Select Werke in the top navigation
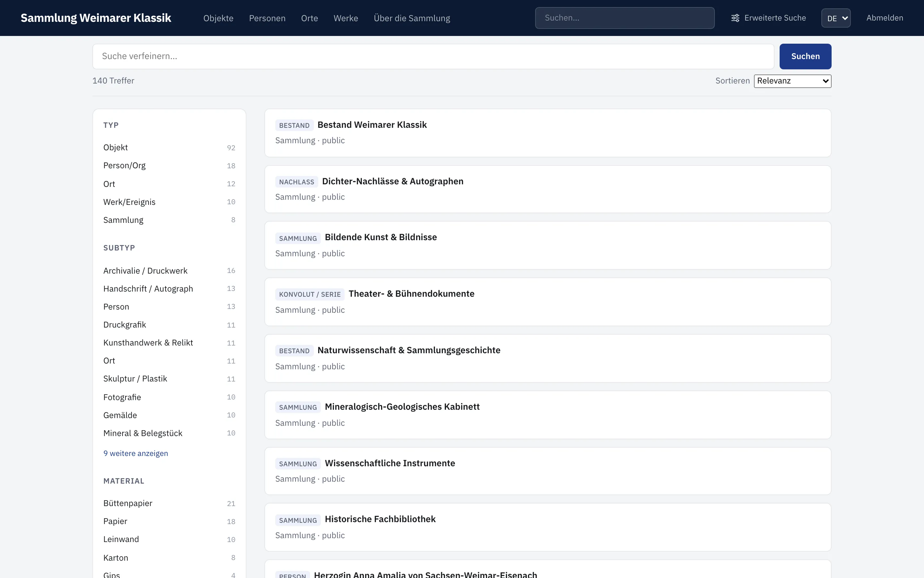Image resolution: width=924 pixels, height=578 pixels. point(346,18)
